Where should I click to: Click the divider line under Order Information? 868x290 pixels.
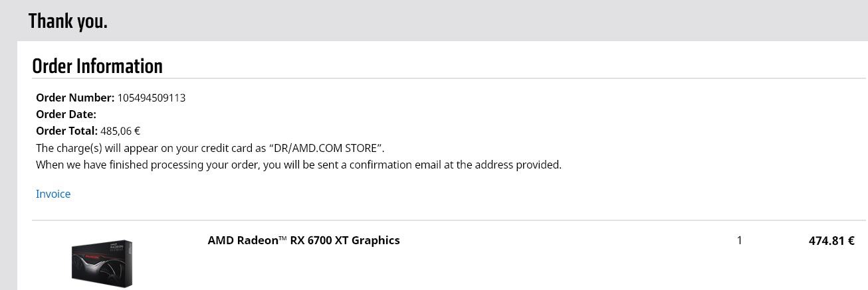(x=449, y=78)
